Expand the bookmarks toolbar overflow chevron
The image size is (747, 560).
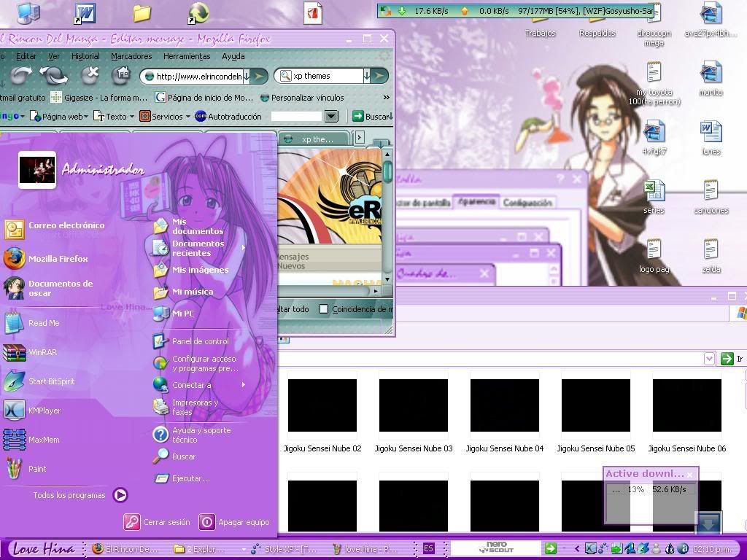pos(387,97)
